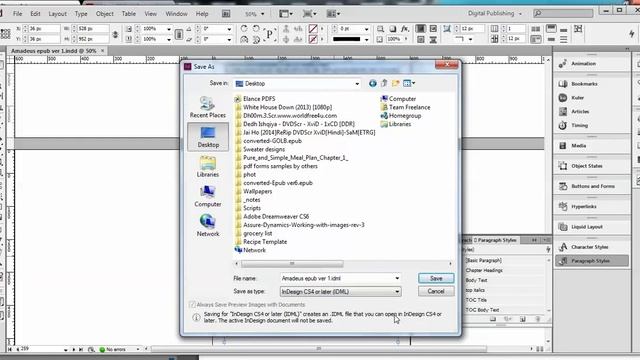
Task: Select Computer in Save As sidebar
Action: 208,196
